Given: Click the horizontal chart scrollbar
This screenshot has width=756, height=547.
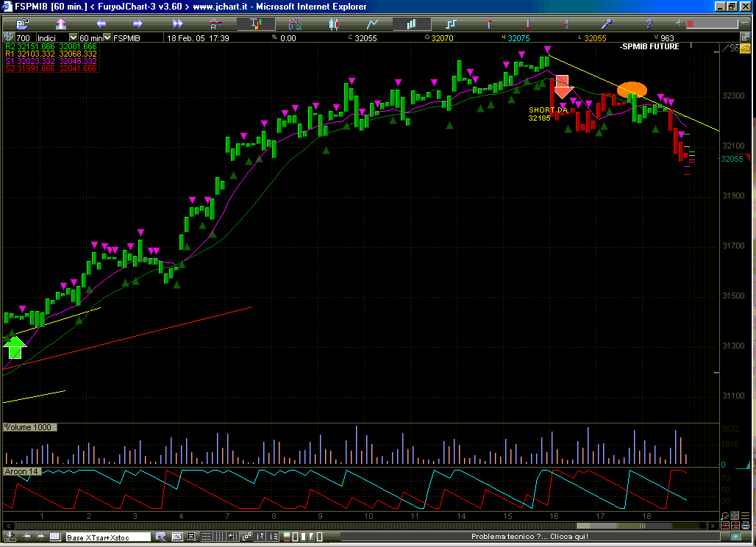Looking at the screenshot, I should [368, 526].
